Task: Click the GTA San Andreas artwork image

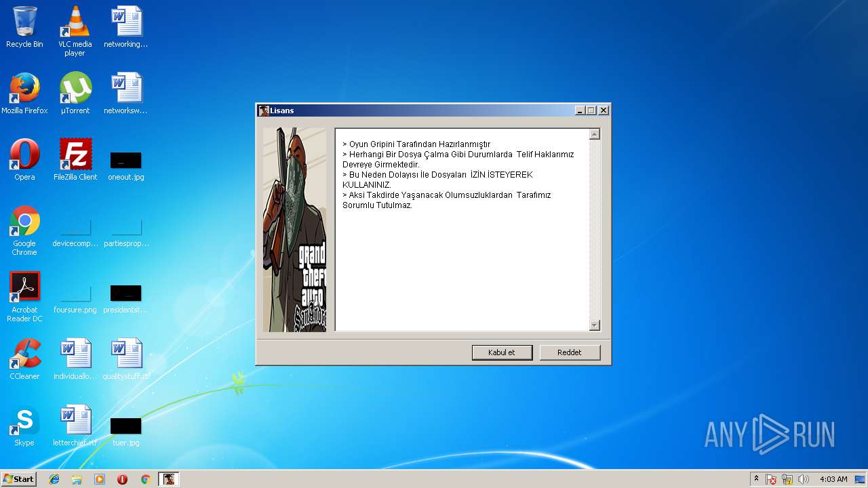Action: 294,230
